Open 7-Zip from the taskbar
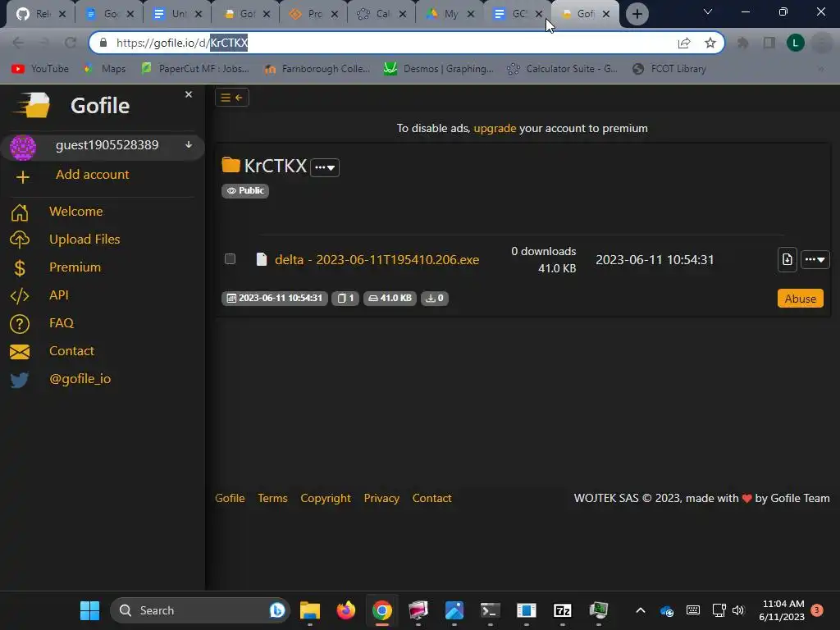840x630 pixels. (563, 610)
